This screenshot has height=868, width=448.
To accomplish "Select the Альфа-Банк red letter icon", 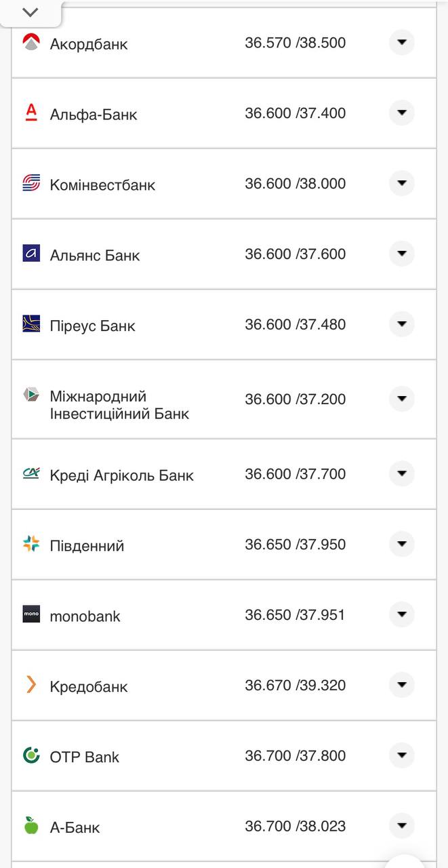I will pyautogui.click(x=30, y=113).
